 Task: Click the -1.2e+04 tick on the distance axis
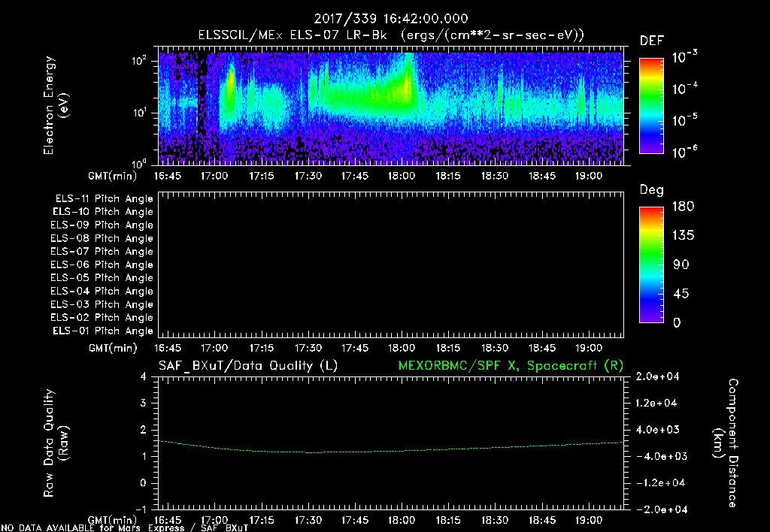click(x=660, y=483)
